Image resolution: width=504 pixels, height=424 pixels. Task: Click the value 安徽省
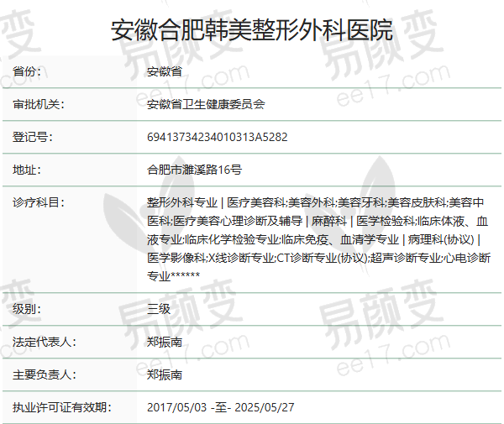[x=165, y=71]
